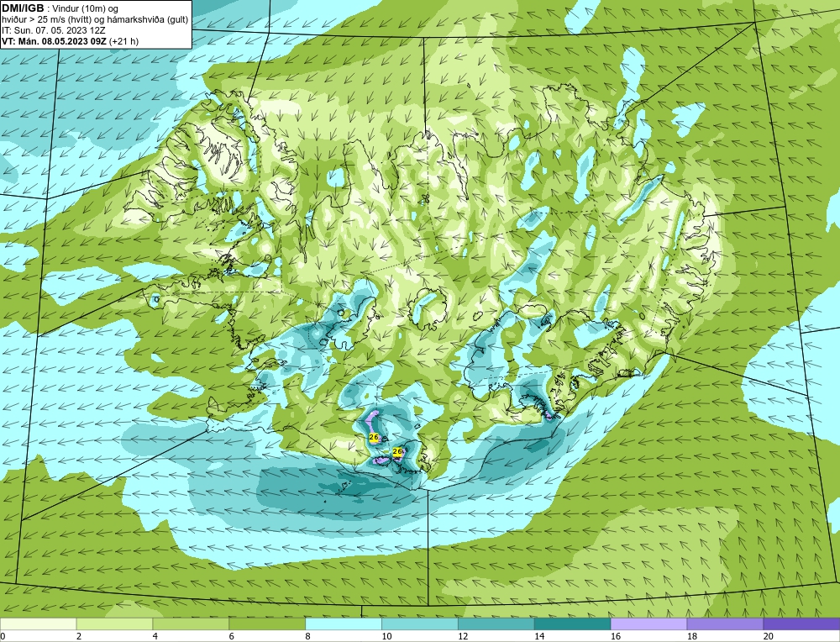Click the 0–2 m/s palest legend swatch
Image resolution: width=840 pixels, height=642 pixels.
pos(38,624)
